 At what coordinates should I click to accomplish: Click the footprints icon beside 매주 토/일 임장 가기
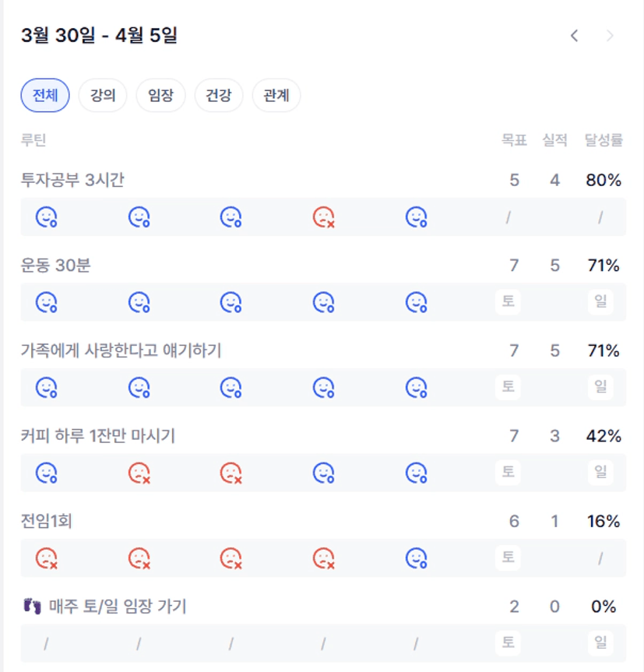point(31,606)
